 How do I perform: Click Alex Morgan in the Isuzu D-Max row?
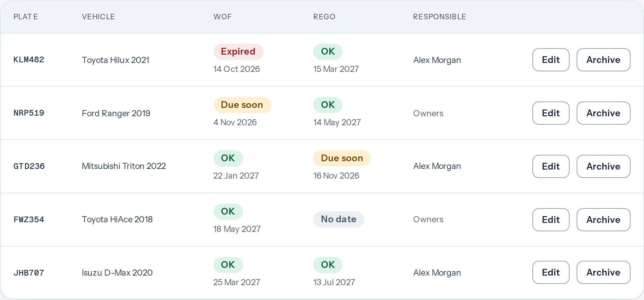point(437,273)
